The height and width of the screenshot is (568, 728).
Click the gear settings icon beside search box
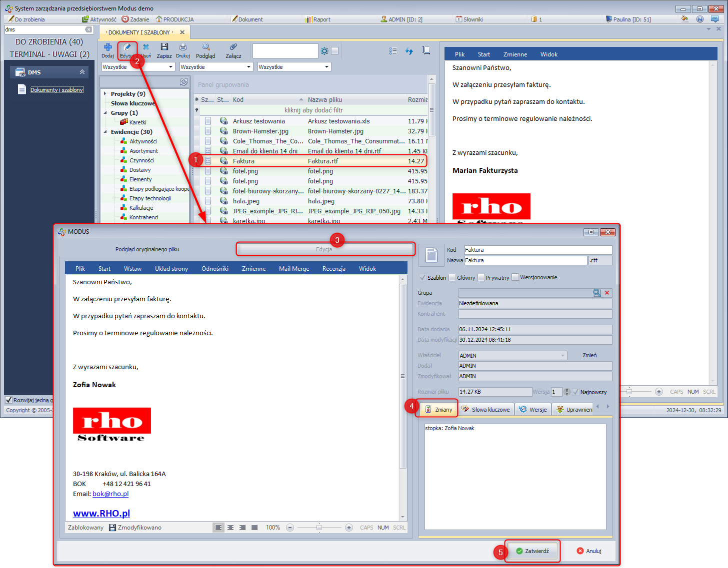(x=324, y=51)
